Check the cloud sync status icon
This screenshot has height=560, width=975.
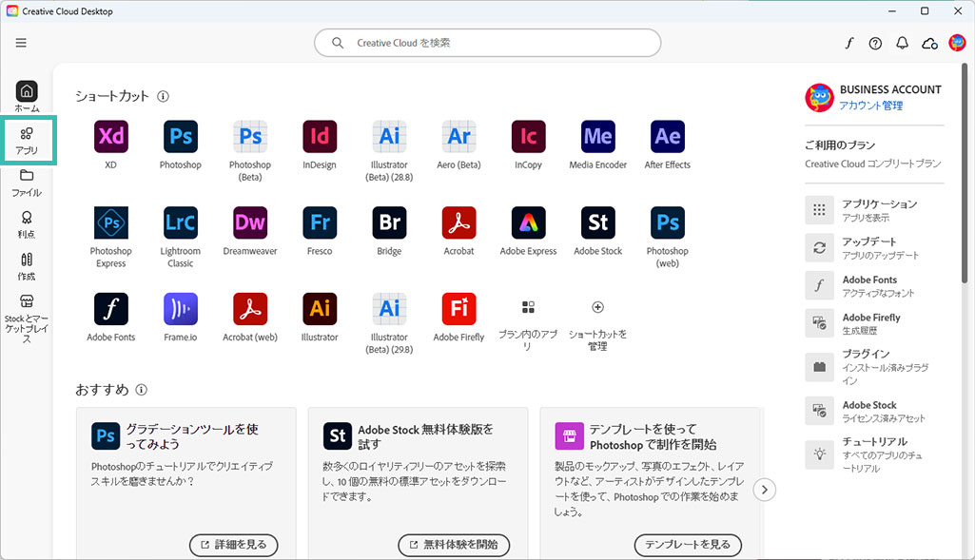929,43
